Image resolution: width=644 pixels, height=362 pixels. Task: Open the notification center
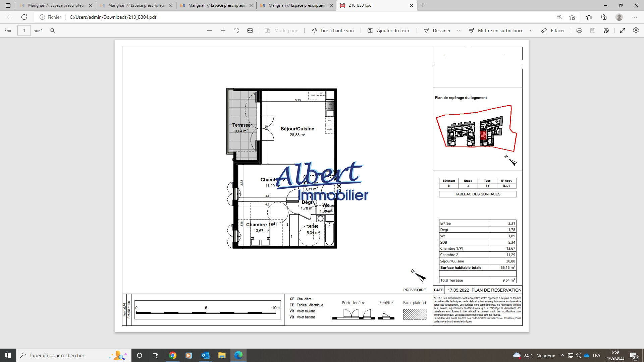point(634,355)
